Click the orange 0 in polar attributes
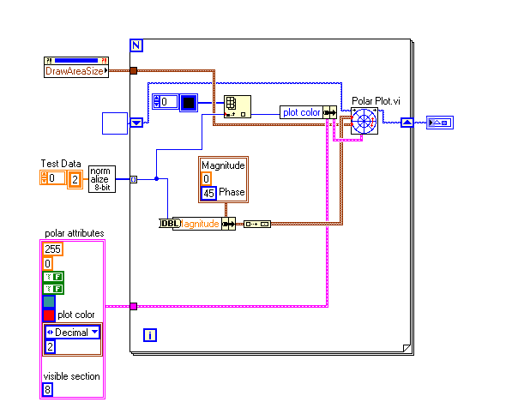 [48, 264]
